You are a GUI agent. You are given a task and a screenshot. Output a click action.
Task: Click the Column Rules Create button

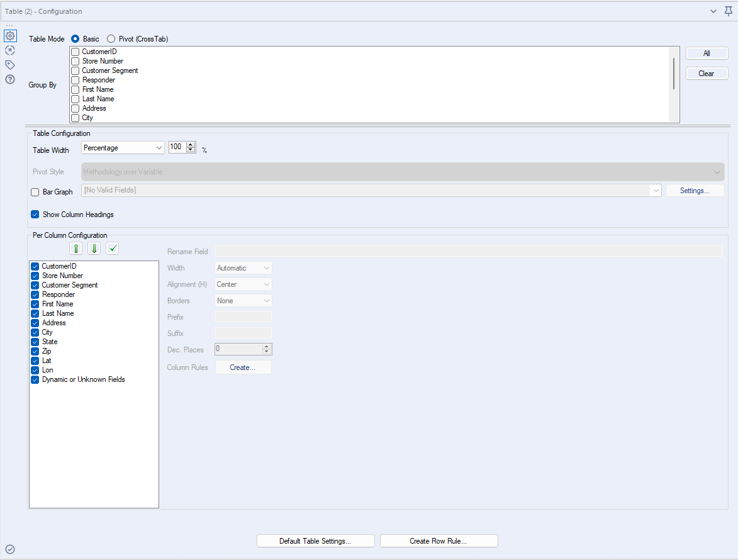pos(243,367)
